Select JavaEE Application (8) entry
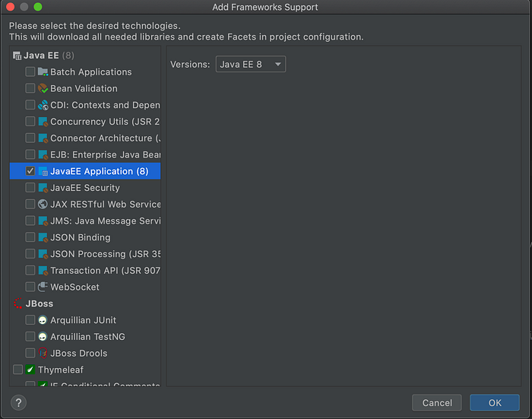This screenshot has width=532, height=419. (x=85, y=171)
